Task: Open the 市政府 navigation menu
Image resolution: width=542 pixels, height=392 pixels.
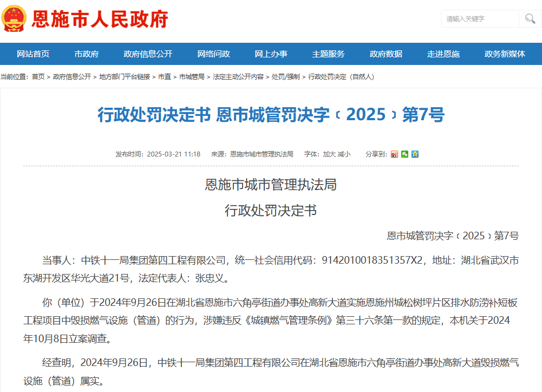Action: click(87, 54)
